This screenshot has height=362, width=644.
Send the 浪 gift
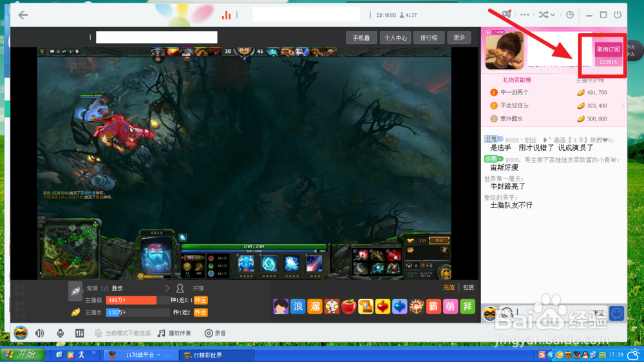pos(298,307)
